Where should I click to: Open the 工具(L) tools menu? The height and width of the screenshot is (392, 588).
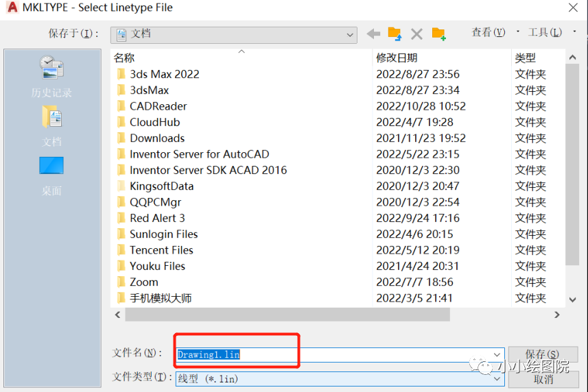pyautogui.click(x=545, y=33)
